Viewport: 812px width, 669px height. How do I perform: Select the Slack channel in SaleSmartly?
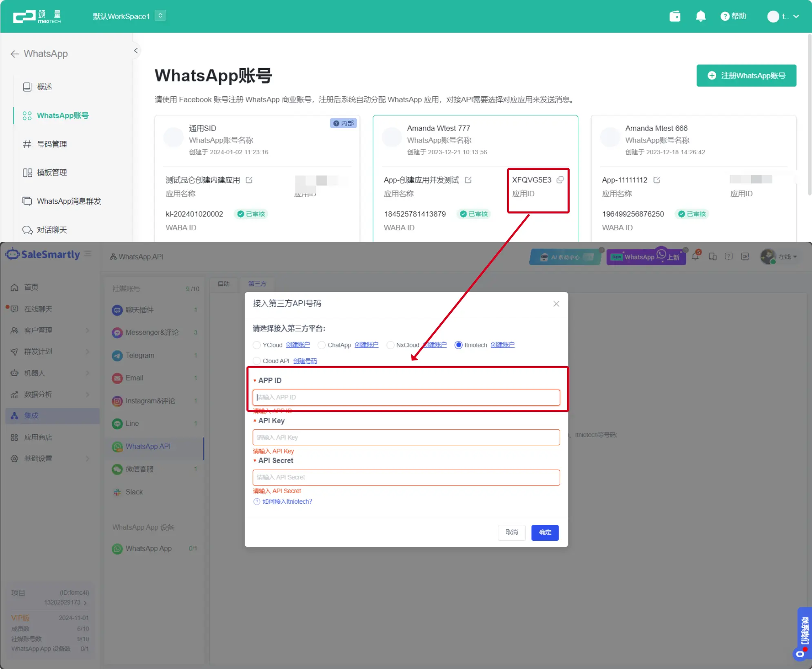133,492
